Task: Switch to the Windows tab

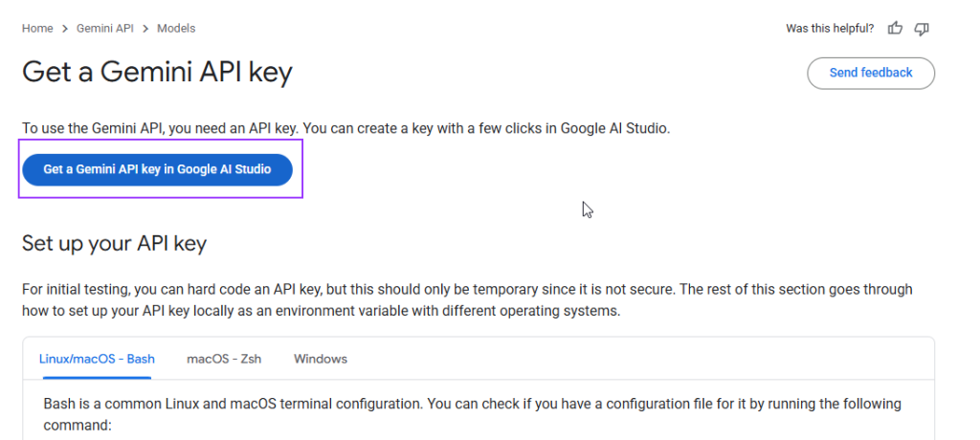Action: coord(321,359)
